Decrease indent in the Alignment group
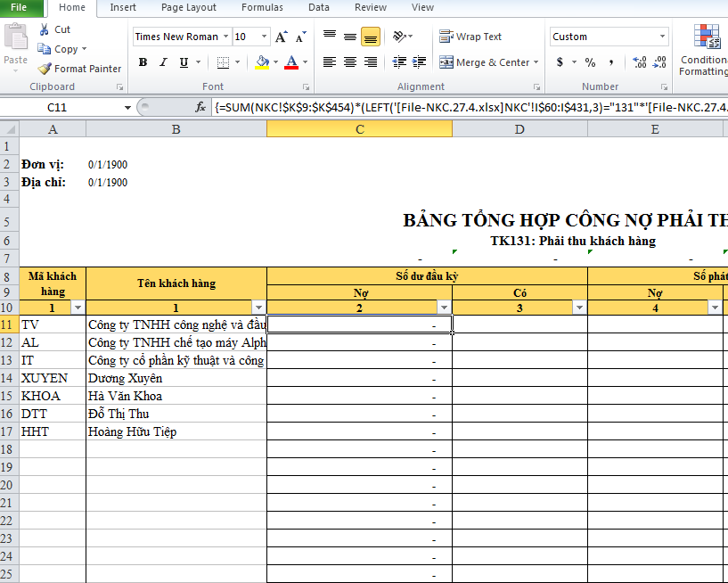728x583 pixels. (x=399, y=62)
